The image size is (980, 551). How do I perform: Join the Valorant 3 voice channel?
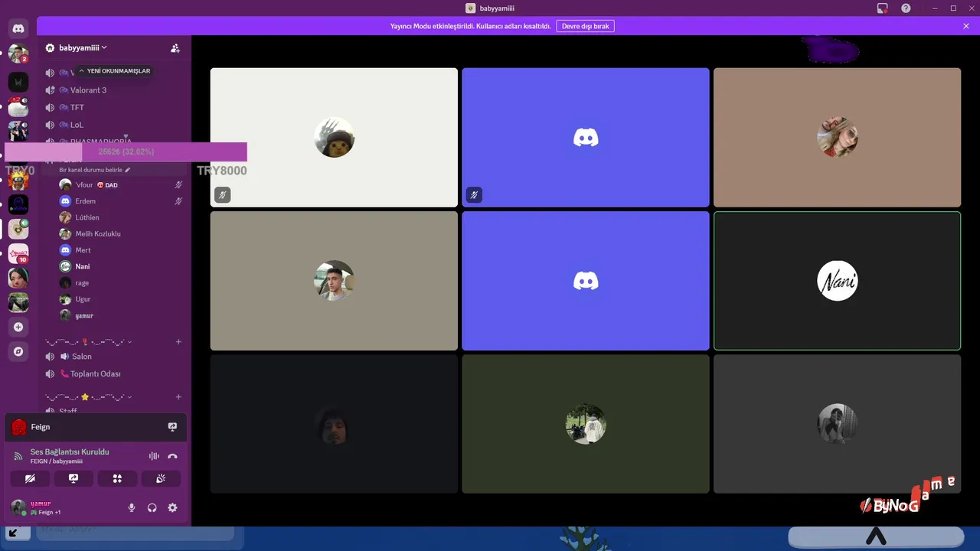pos(113,90)
